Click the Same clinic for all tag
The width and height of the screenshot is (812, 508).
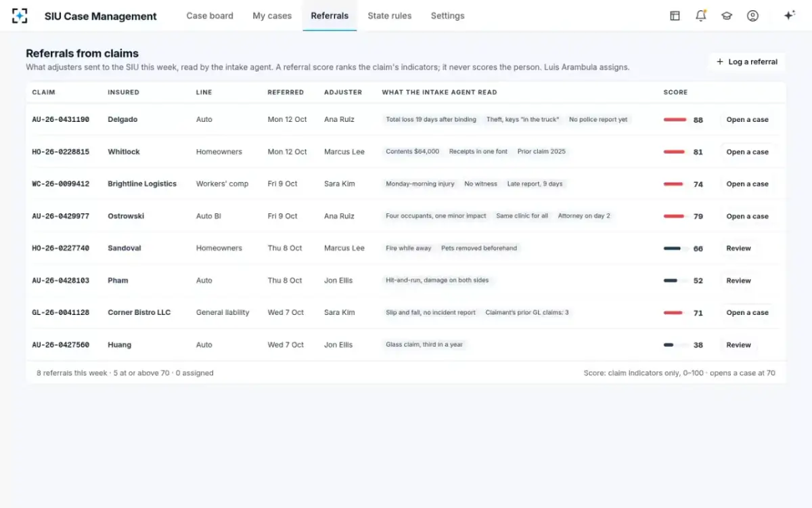coord(522,216)
